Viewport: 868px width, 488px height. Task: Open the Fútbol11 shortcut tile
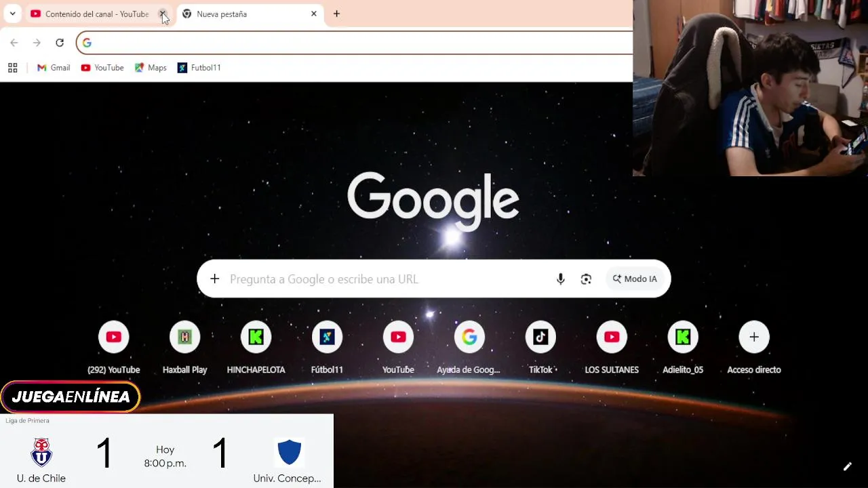coord(327,348)
